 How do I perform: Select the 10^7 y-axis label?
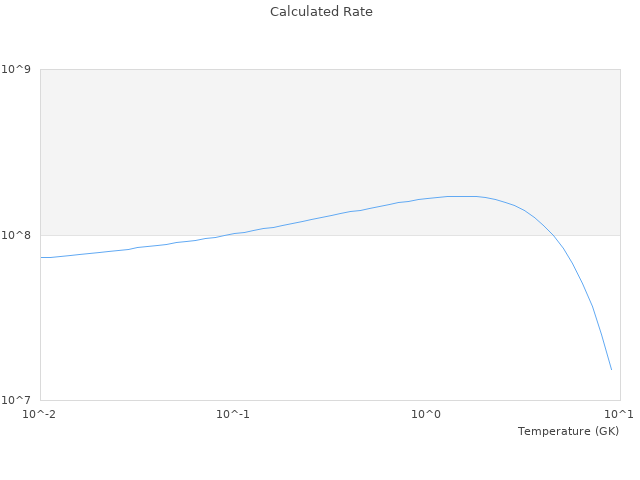coord(19,400)
